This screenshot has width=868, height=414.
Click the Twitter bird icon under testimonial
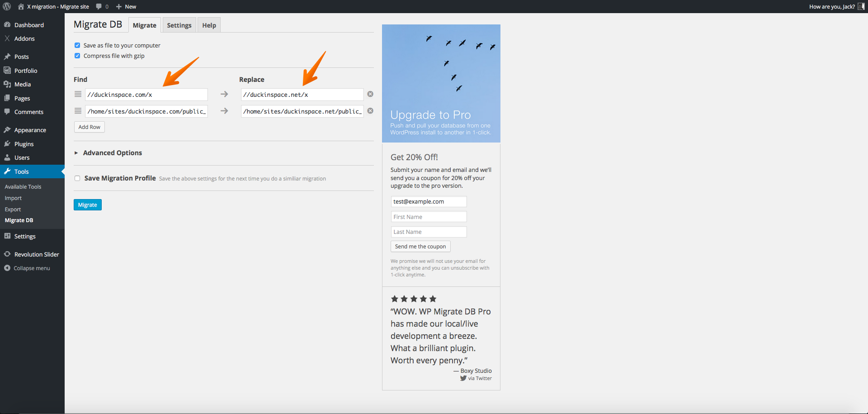click(x=463, y=378)
